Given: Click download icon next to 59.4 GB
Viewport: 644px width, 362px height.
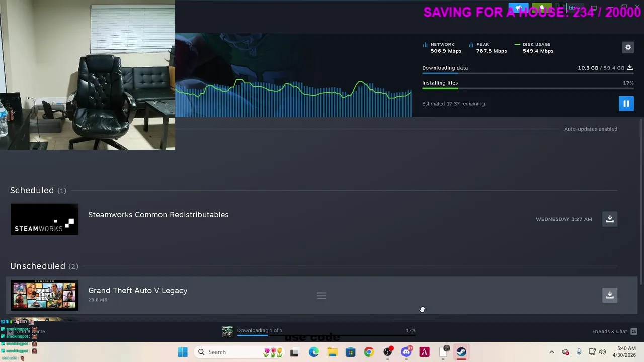Looking at the screenshot, I should (630, 68).
